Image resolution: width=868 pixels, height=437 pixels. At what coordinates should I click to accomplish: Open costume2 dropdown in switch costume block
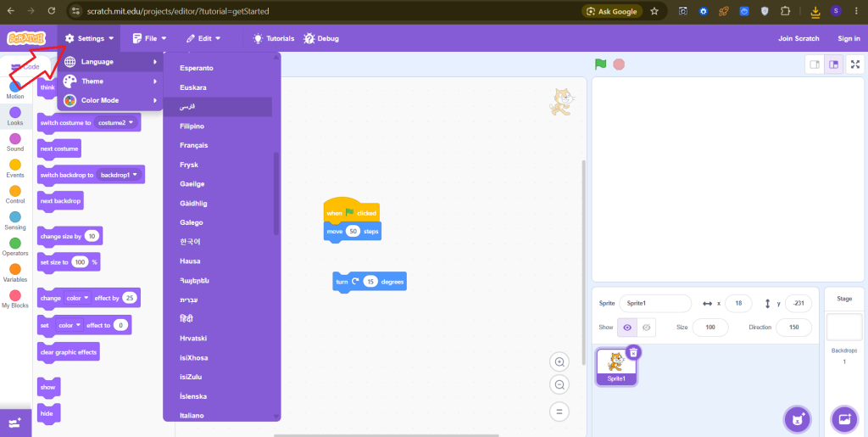(115, 122)
